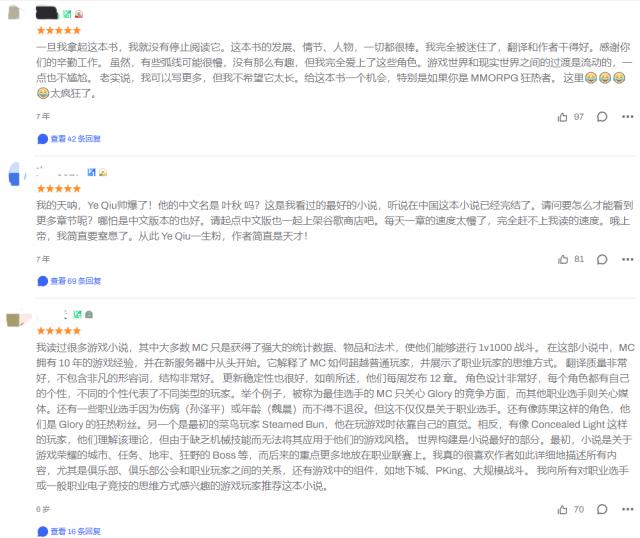Open comment bubble on third review
640x538 pixels.
602,509
